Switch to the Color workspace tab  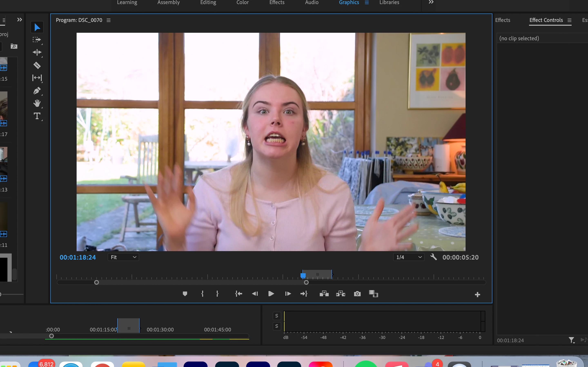pos(242,2)
